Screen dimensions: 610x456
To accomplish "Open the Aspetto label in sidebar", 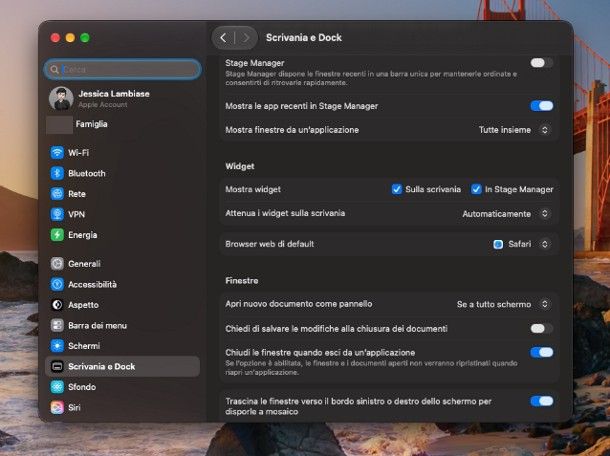I will coord(83,305).
